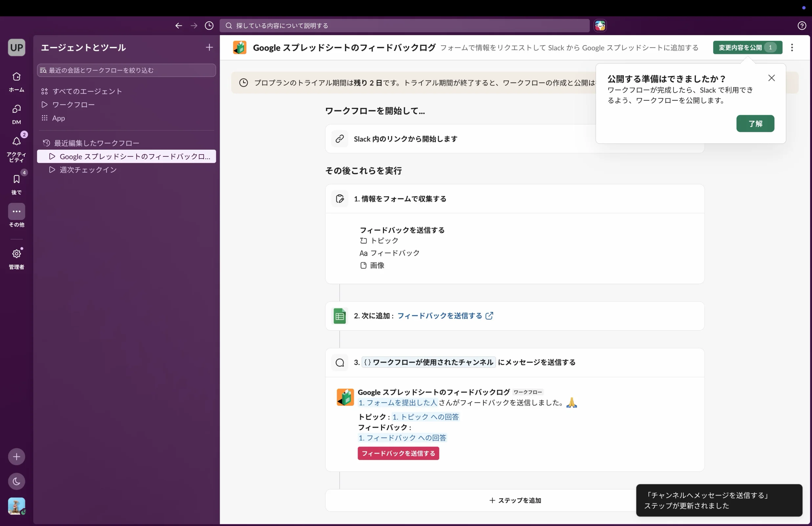This screenshot has width=812, height=526.
Task: Click 変更内容を公開 button
Action: click(747, 47)
